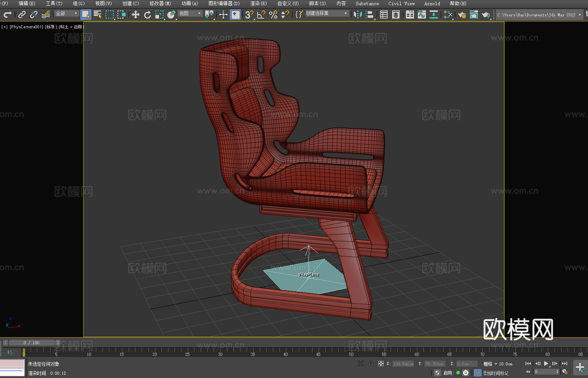Click the Mirror tool icon

pos(358,14)
